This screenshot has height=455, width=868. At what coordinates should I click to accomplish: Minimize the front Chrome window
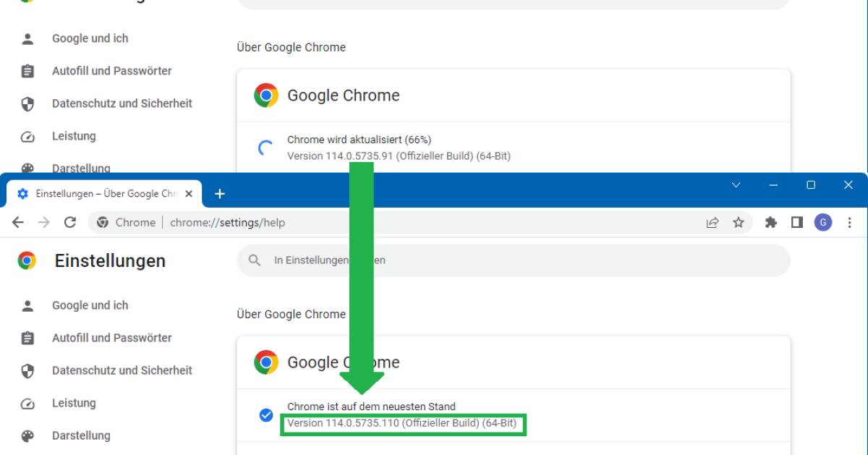click(774, 185)
